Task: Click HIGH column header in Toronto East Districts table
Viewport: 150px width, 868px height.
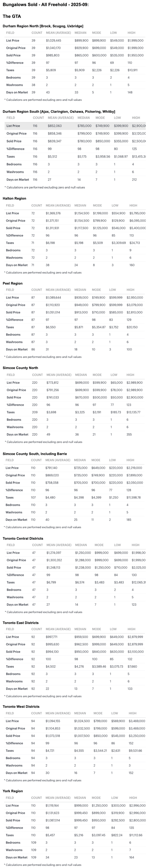Action: pyautogui.click(x=131, y=629)
